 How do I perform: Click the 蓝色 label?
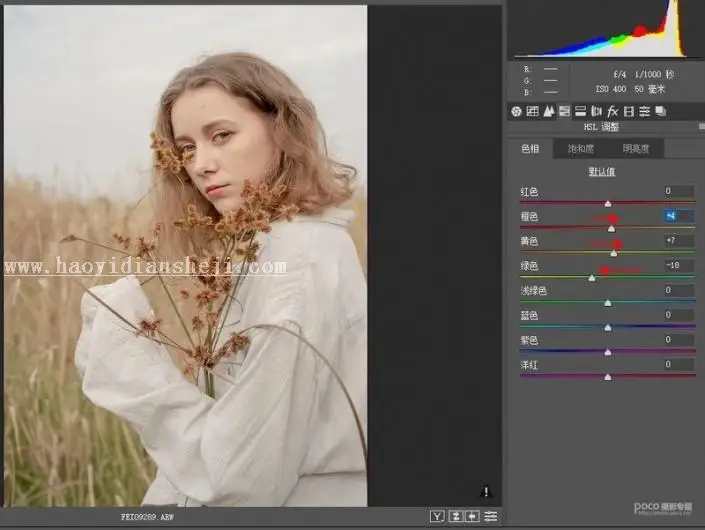tap(529, 316)
